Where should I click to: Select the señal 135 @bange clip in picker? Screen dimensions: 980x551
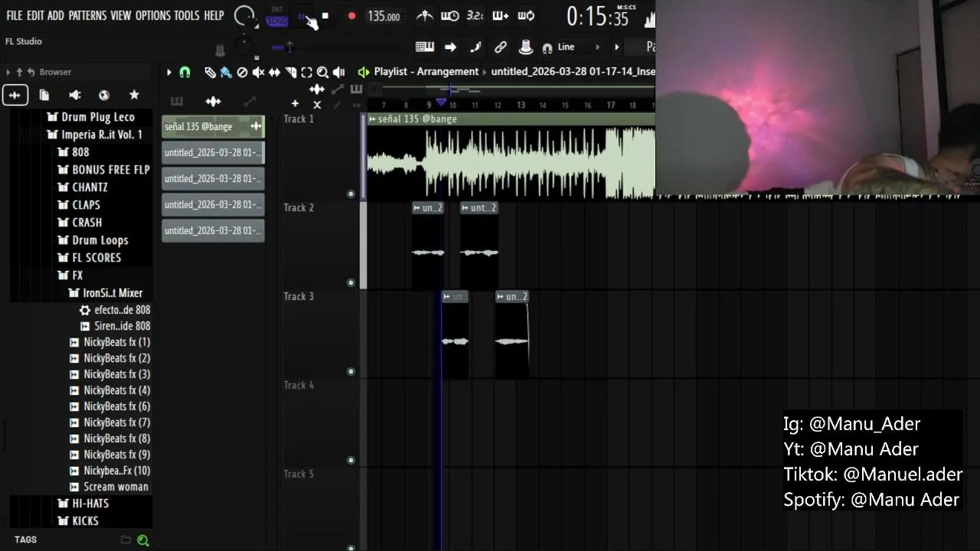[213, 126]
